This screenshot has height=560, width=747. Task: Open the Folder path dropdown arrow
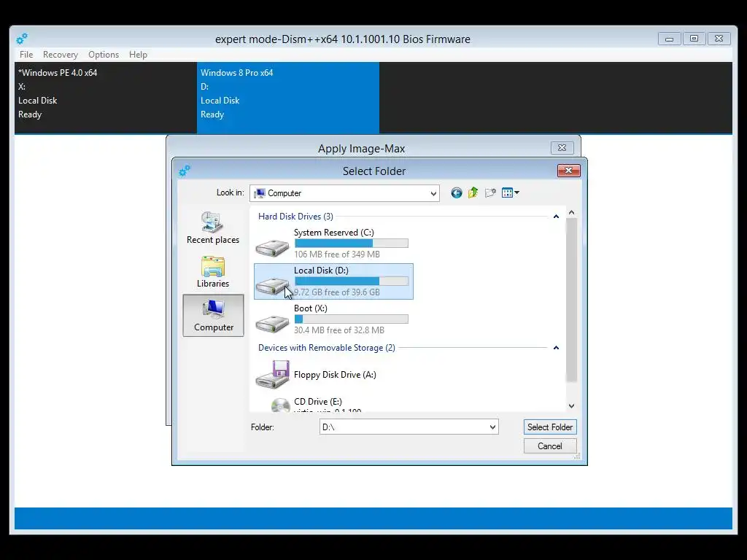(x=492, y=427)
